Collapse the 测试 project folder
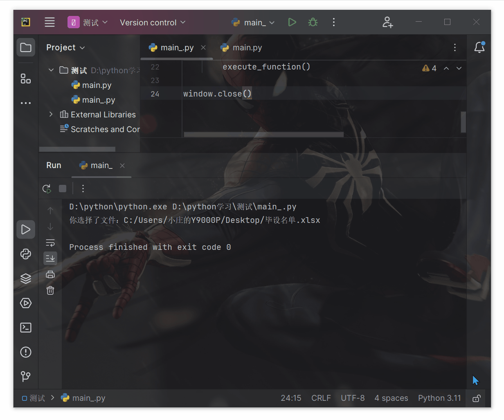This screenshot has width=504, height=420. [51, 70]
